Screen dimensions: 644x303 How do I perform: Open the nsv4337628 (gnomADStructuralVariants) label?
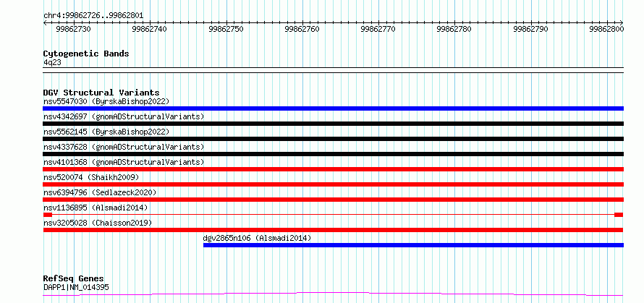point(124,147)
